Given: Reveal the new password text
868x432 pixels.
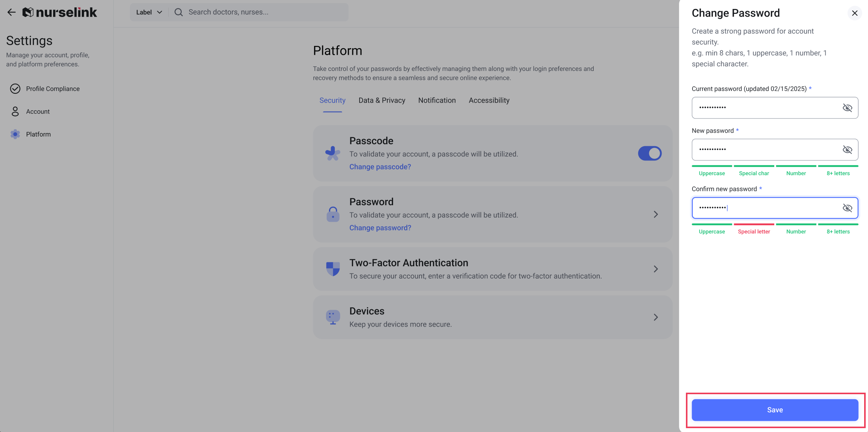Looking at the screenshot, I should coord(847,150).
